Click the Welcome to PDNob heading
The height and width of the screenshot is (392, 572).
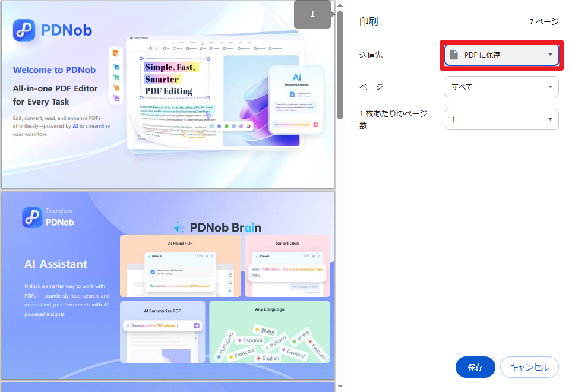pos(55,70)
